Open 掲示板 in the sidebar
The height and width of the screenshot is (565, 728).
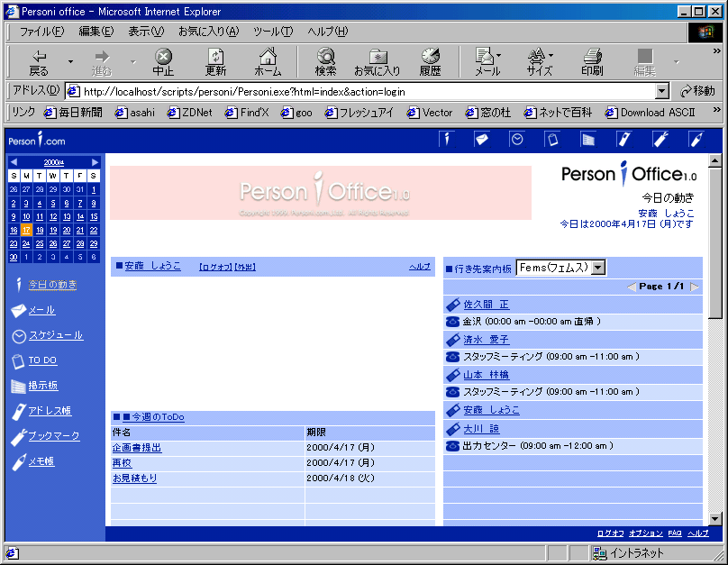click(x=43, y=386)
